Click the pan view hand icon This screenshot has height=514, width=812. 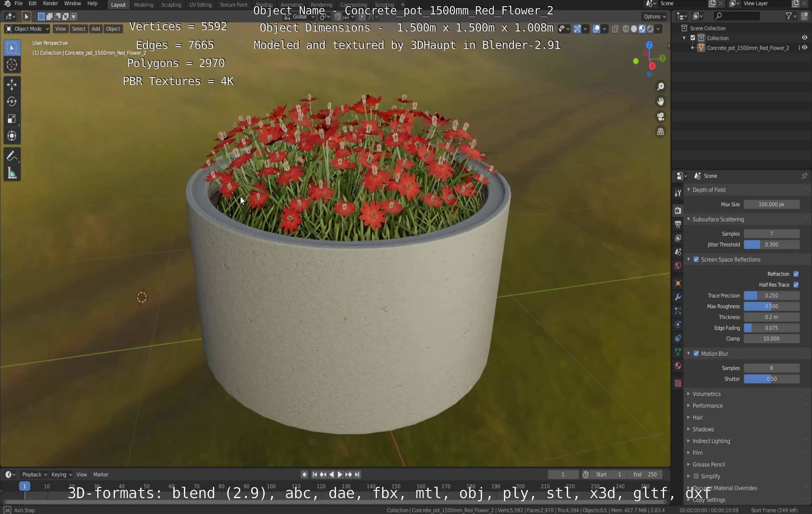pyautogui.click(x=661, y=102)
